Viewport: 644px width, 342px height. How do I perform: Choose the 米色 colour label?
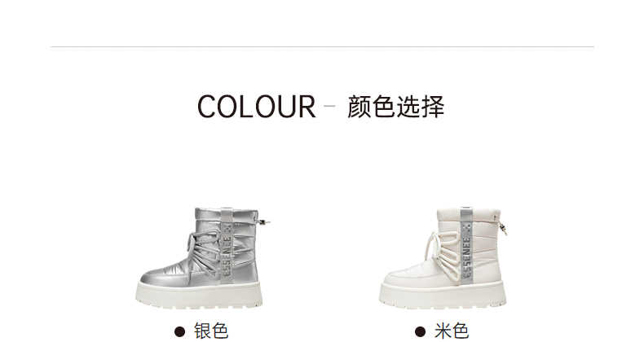pos(452,331)
